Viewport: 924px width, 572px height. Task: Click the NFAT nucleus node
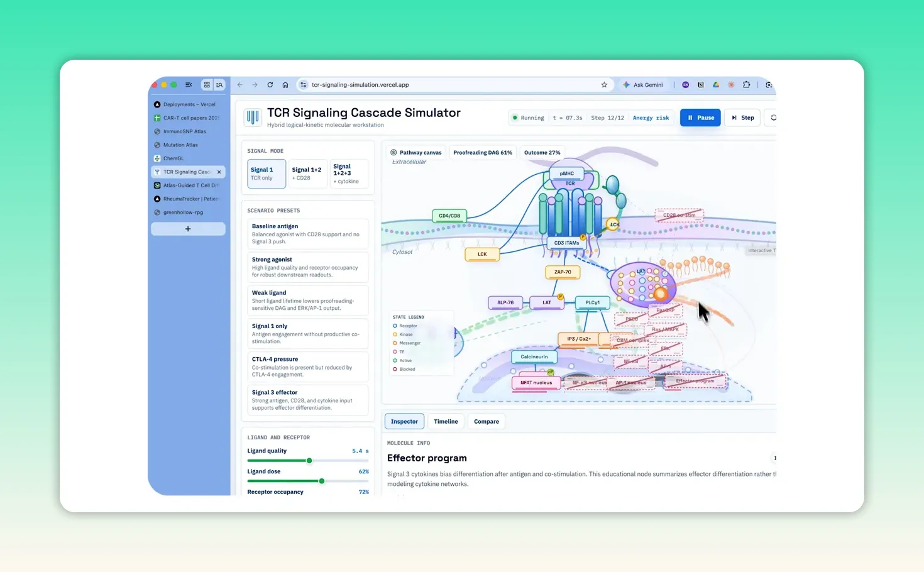[x=536, y=382]
